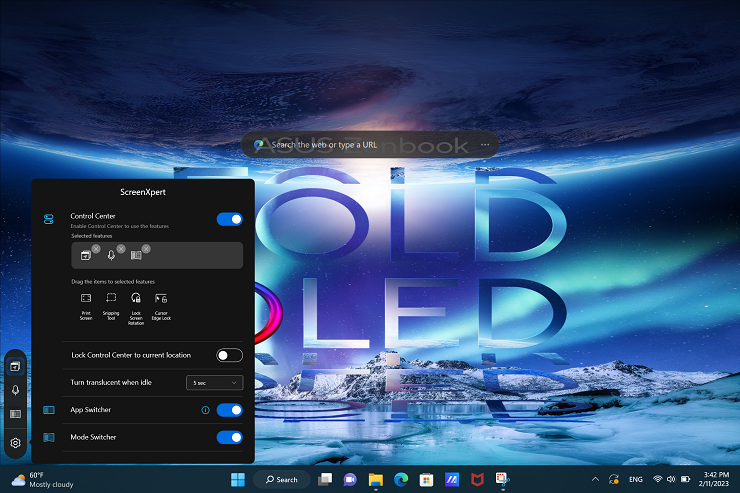This screenshot has height=493, width=740.
Task: Click the Control Center section icon
Action: pyautogui.click(x=49, y=219)
